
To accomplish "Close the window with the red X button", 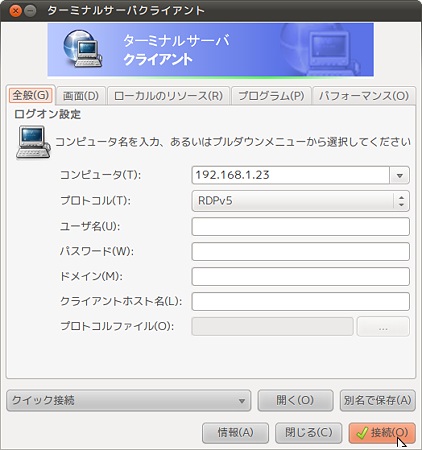I will tap(15, 11).
